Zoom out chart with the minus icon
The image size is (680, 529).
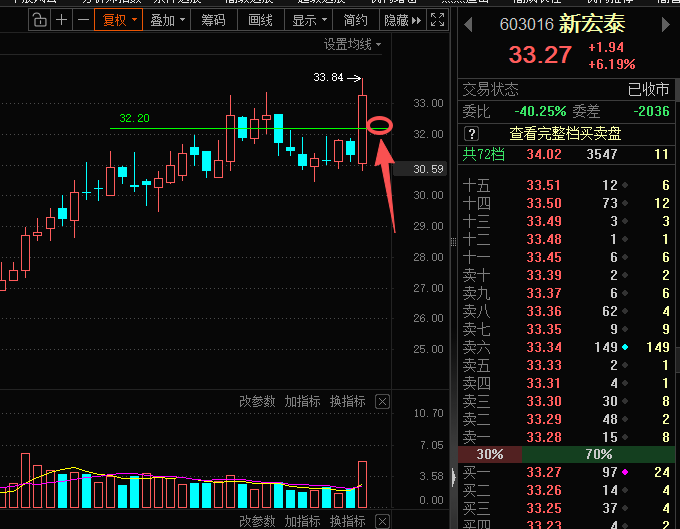(x=83, y=20)
